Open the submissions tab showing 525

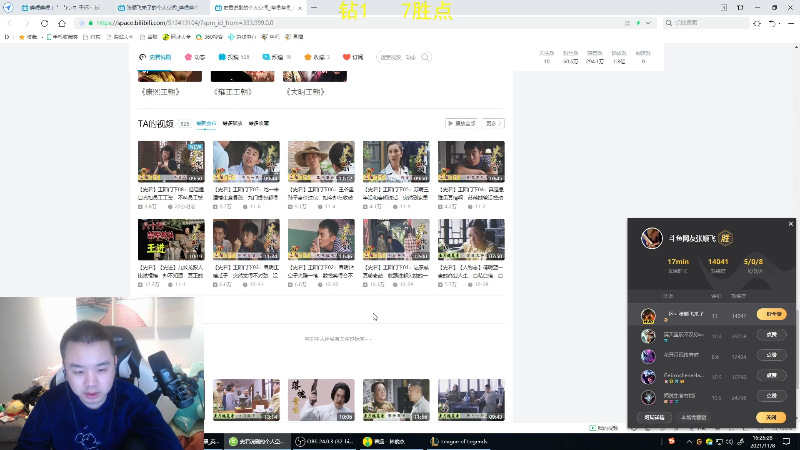[234, 57]
